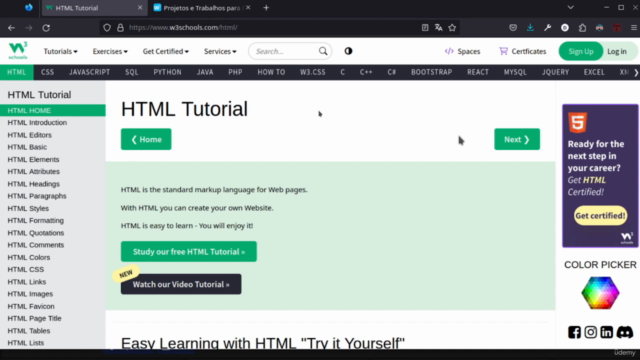
Task: Open W3Schools Instagram icon
Action: [590, 332]
